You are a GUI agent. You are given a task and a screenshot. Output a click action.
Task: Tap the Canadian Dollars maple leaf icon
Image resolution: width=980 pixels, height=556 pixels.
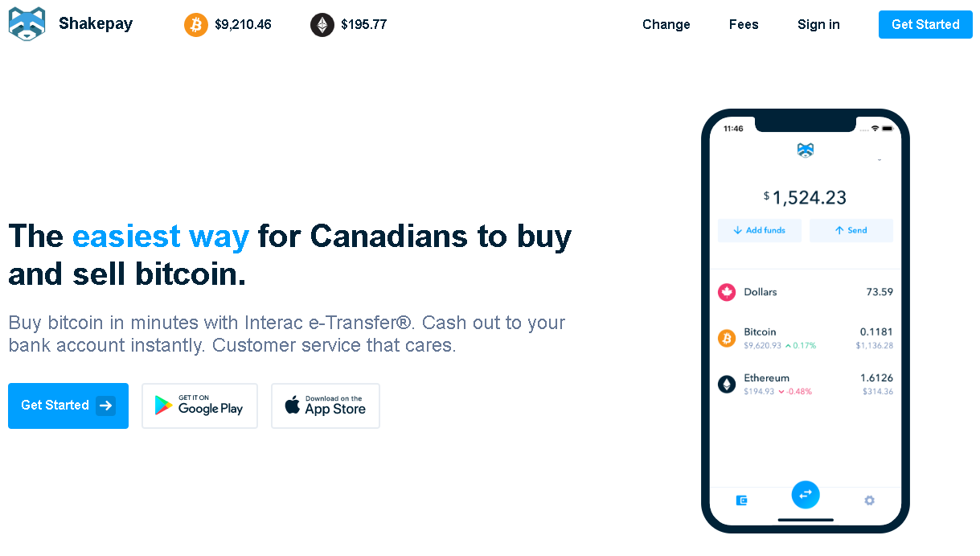coord(727,292)
